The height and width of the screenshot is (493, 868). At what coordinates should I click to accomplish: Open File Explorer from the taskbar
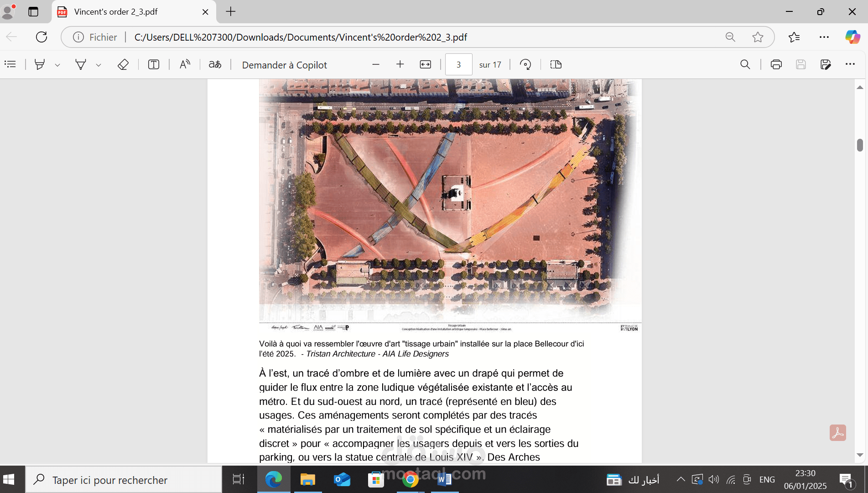308,479
